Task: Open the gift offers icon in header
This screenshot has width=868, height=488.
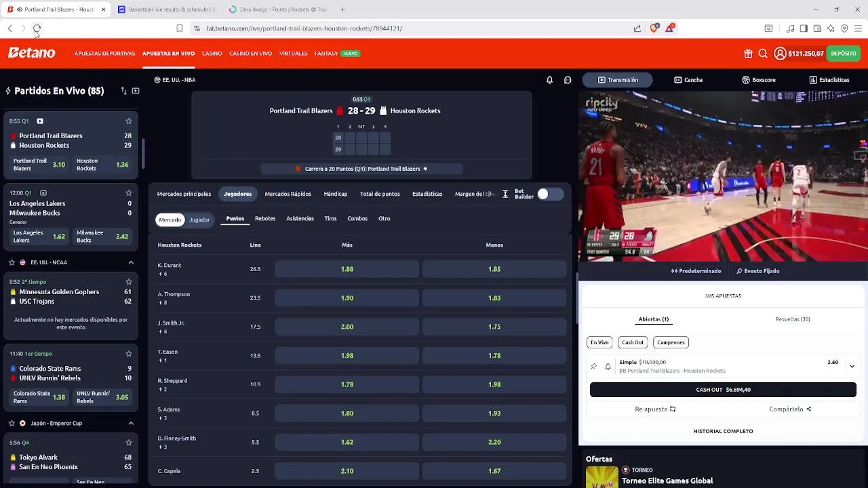Action: tap(748, 54)
